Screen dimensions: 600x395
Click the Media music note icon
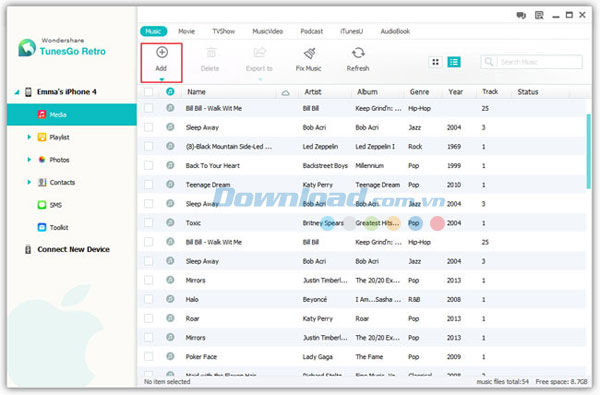pyautogui.click(x=42, y=114)
